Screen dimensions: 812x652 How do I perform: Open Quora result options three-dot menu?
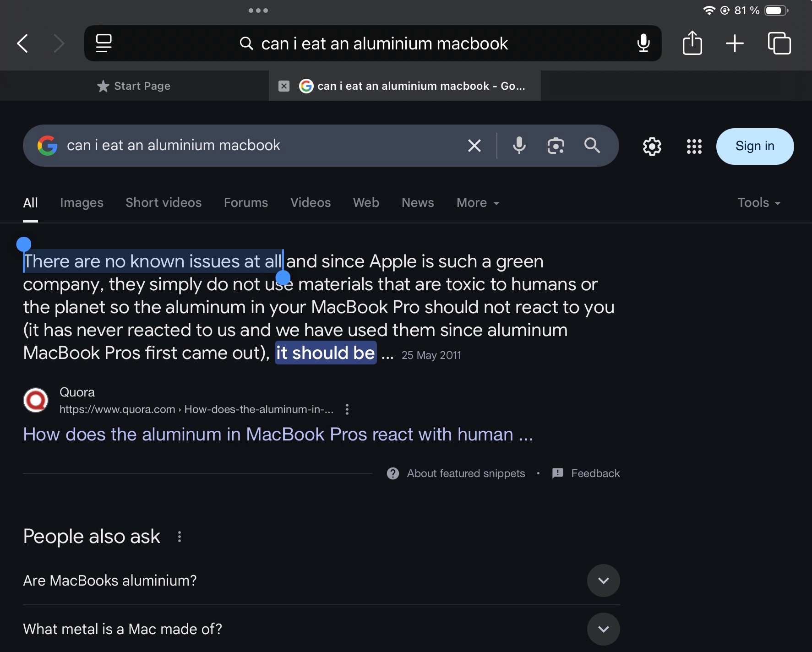(x=347, y=409)
